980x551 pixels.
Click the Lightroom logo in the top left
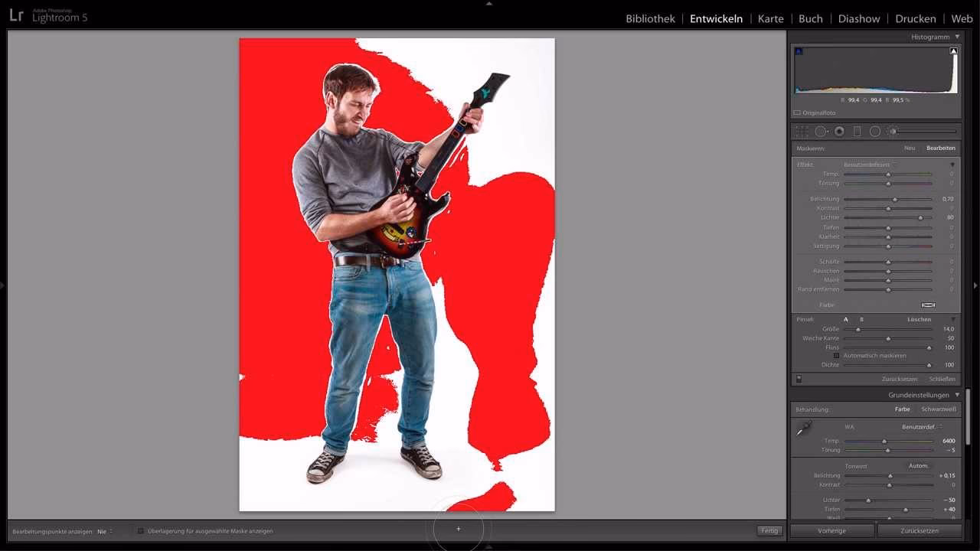(x=17, y=14)
